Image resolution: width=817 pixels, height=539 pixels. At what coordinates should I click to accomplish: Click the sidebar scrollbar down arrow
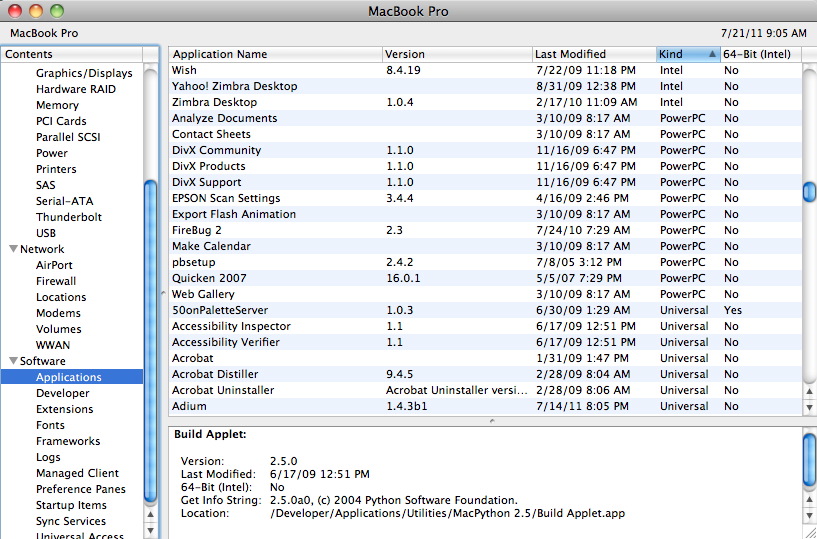pyautogui.click(x=151, y=531)
